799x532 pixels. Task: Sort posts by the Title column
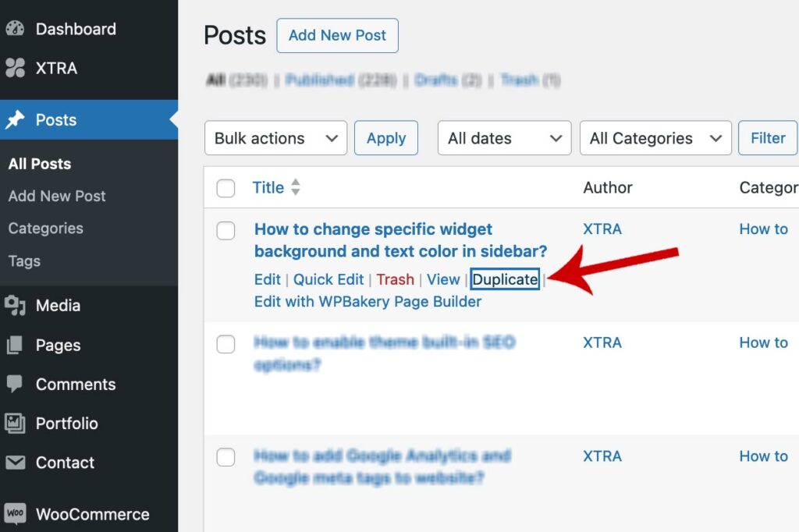[269, 187]
